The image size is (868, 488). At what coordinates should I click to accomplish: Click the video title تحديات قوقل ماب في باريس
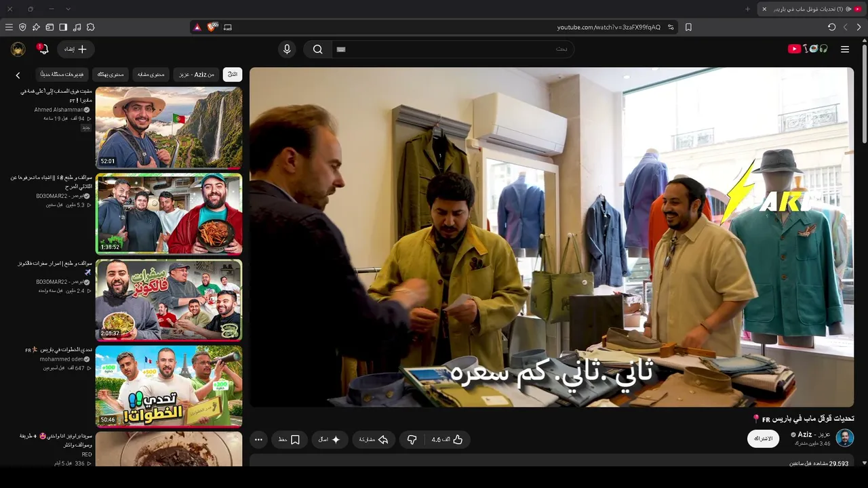point(803,419)
